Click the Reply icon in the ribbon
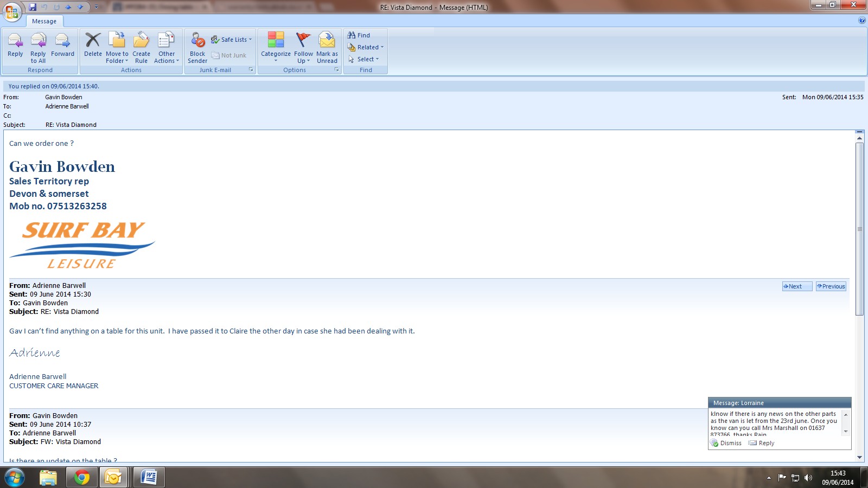The width and height of the screenshot is (868, 488). click(15, 46)
